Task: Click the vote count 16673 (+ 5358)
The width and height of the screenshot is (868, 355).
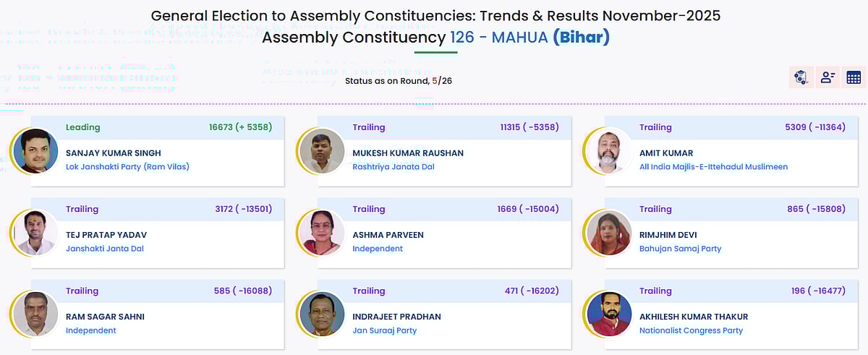Action: click(240, 127)
